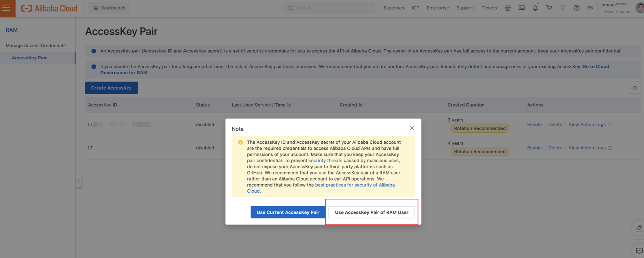Follow Go to Cloud Governance for RAM link
Screen dimensions: 644x258
point(355,69)
